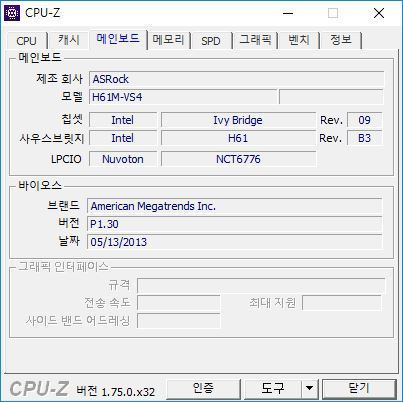The width and height of the screenshot is (403, 402).
Task: Click the 브랜드 label in 바이오스 group
Action: (x=64, y=205)
